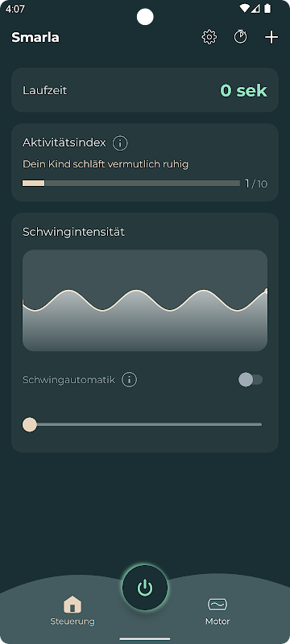Tap the Aktivitätsindex progress bar
Screen dimensions: 290x644
coord(131,184)
